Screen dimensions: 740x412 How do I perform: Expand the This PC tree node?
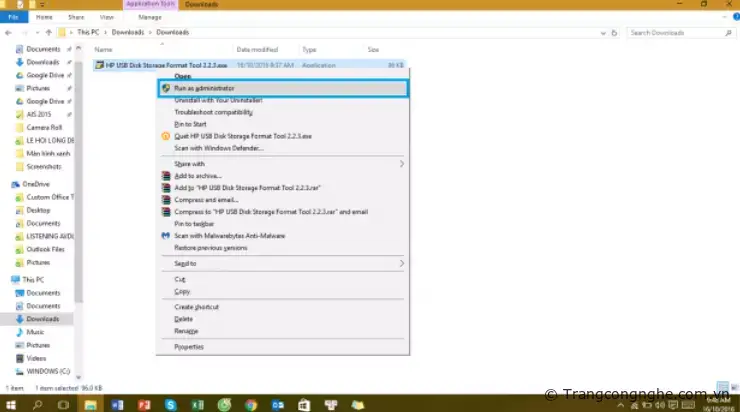click(4, 280)
